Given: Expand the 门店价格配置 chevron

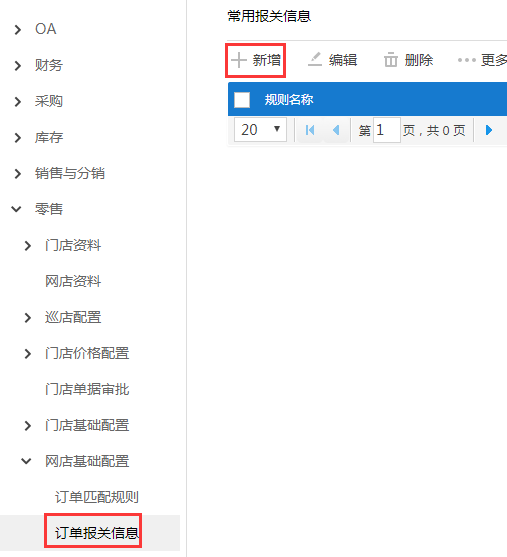Looking at the screenshot, I should pyautogui.click(x=28, y=353).
